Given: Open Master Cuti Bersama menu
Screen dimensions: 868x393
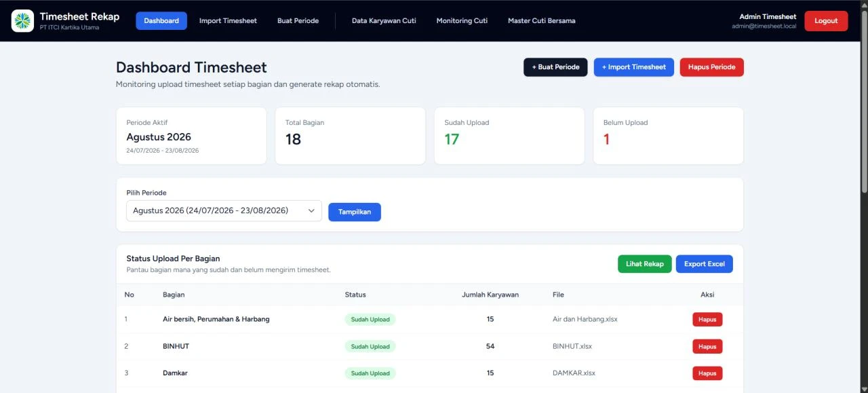Looking at the screenshot, I should [x=541, y=20].
